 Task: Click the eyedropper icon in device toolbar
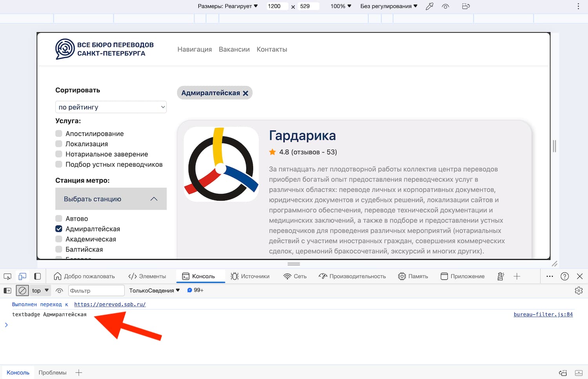tap(430, 6)
